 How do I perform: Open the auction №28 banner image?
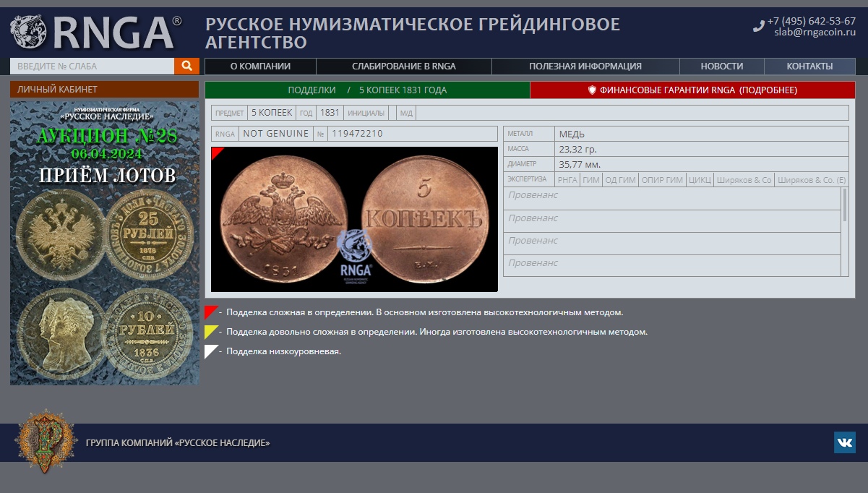[104, 242]
